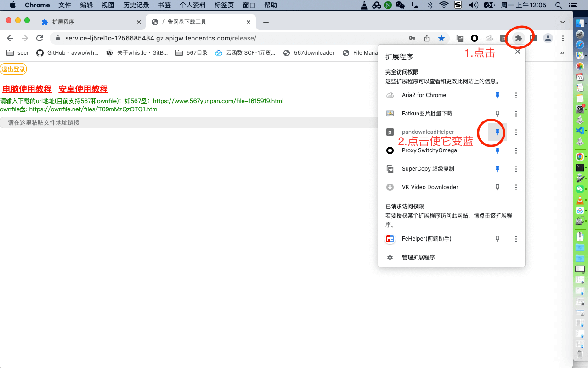The image size is (588, 368).
Task: Open more options for SuperCopy 超级复制
Action: pyautogui.click(x=516, y=169)
